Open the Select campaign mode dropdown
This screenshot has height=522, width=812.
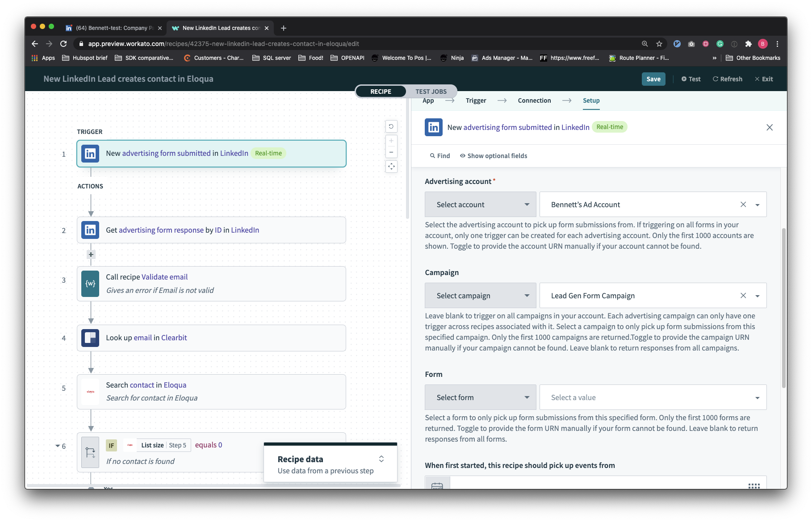pos(480,296)
